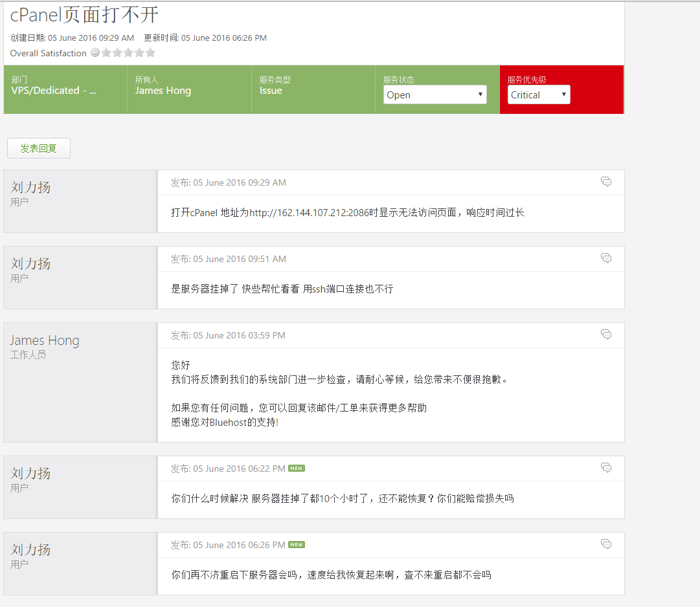This screenshot has height=607, width=700.
Task: Click staff name James Hong beside reply
Action: click(45, 340)
